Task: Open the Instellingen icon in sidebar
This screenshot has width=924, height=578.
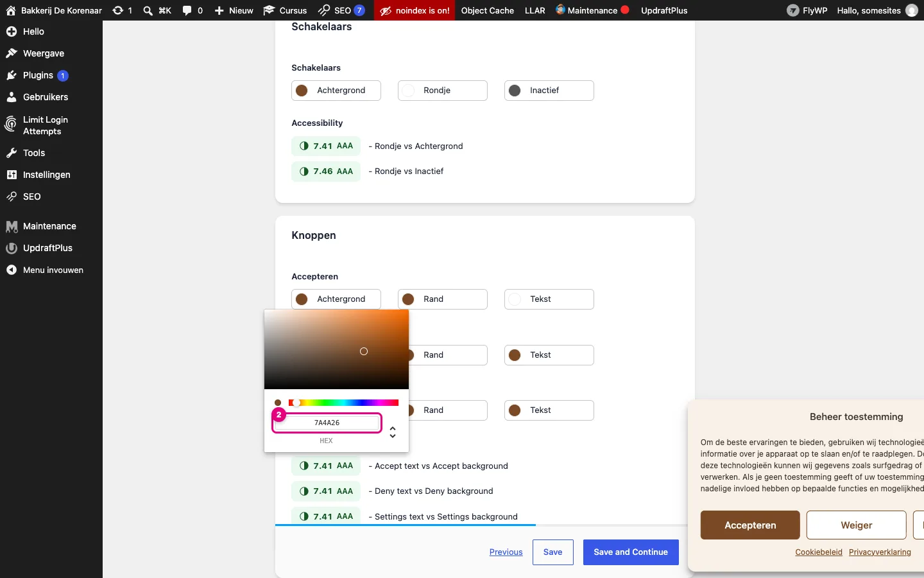Action: 11,175
